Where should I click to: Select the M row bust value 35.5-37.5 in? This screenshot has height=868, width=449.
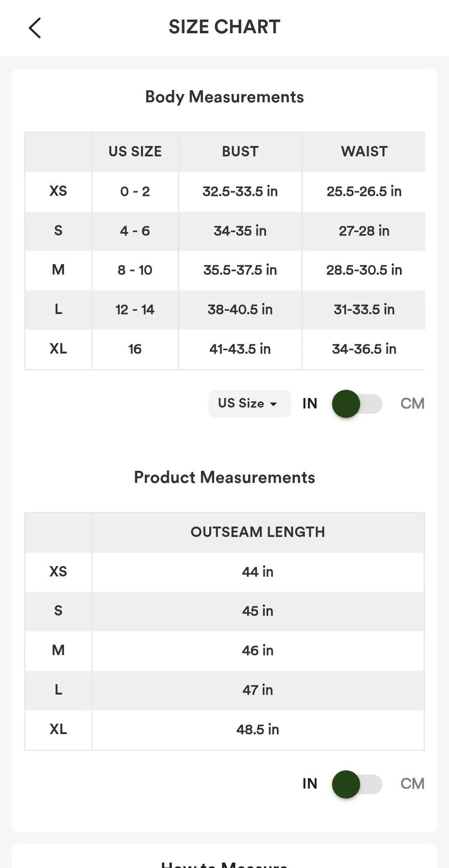pyautogui.click(x=240, y=270)
